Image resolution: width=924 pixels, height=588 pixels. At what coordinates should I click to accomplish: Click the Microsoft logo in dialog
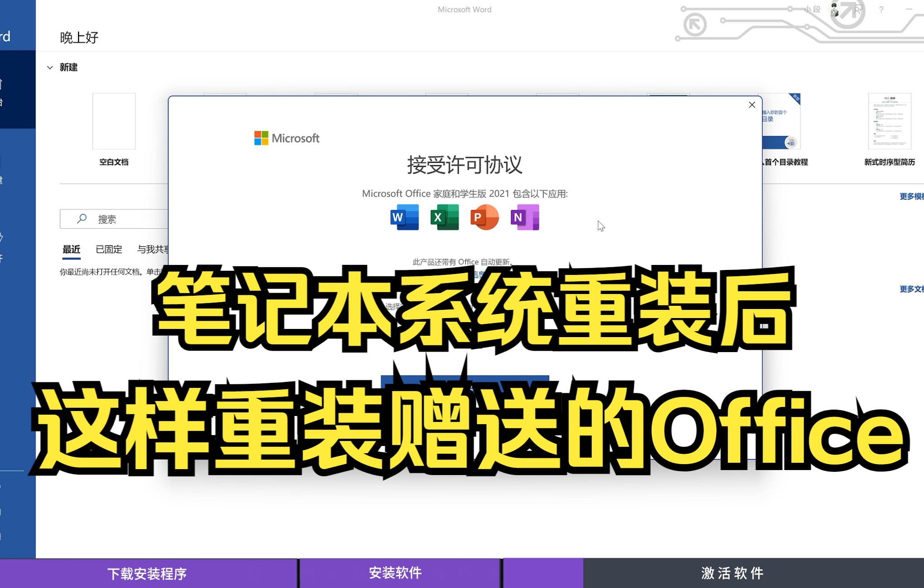click(x=287, y=138)
